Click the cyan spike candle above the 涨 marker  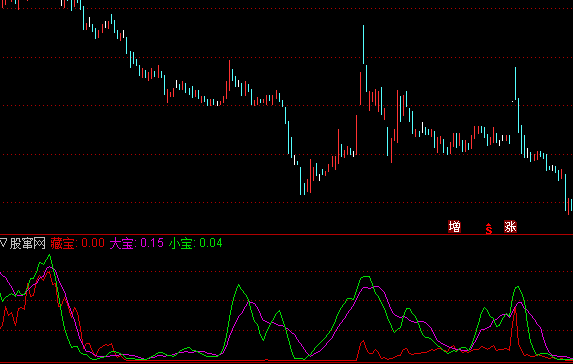tap(516, 83)
